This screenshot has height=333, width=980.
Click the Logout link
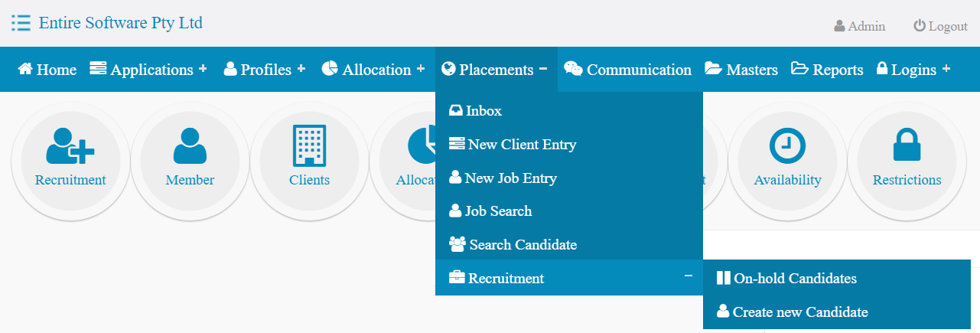pyautogui.click(x=940, y=26)
